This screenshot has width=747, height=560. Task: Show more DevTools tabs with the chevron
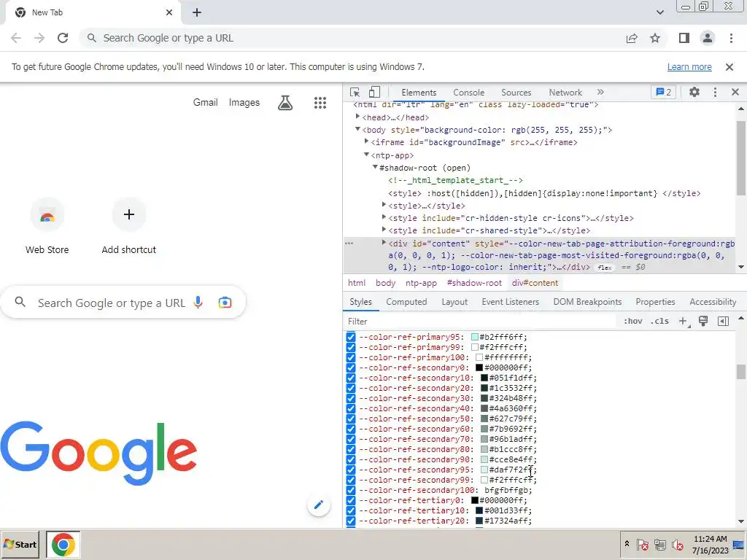[x=600, y=92]
